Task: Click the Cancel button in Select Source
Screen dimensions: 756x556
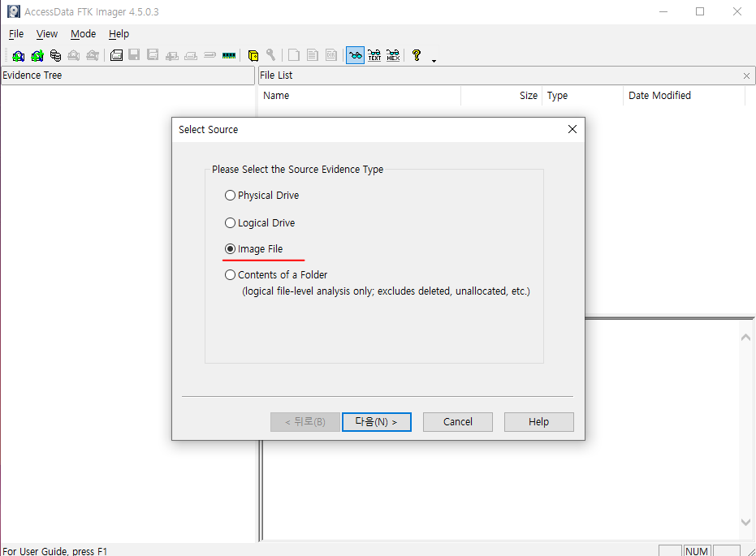Action: 457,421
